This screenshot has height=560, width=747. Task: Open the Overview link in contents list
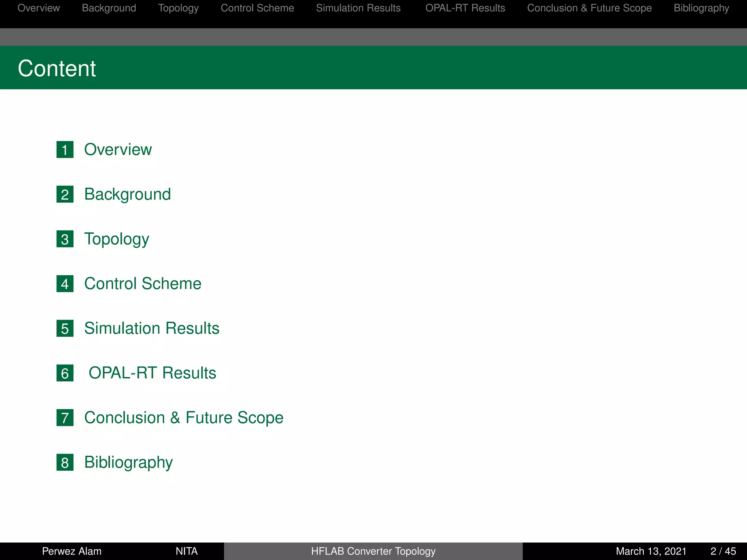[118, 149]
